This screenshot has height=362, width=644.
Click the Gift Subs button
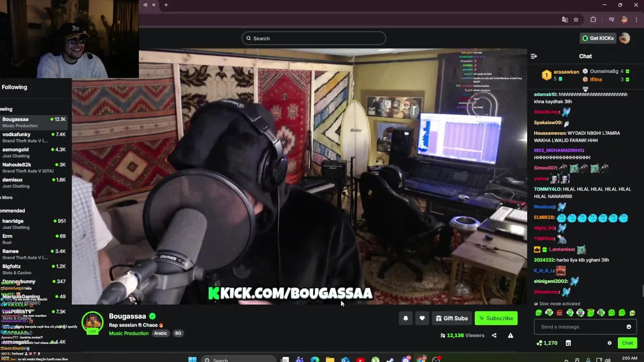452,318
